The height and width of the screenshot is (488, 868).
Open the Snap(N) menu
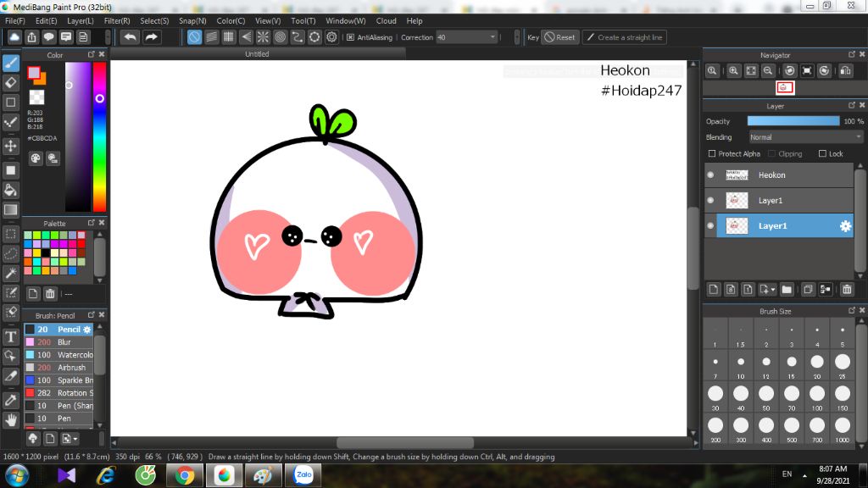click(192, 20)
